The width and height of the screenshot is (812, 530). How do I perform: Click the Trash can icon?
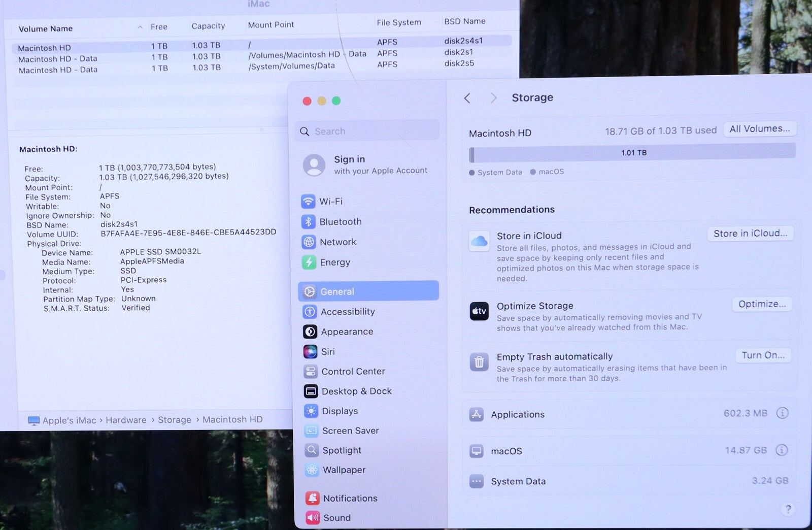[x=479, y=362]
